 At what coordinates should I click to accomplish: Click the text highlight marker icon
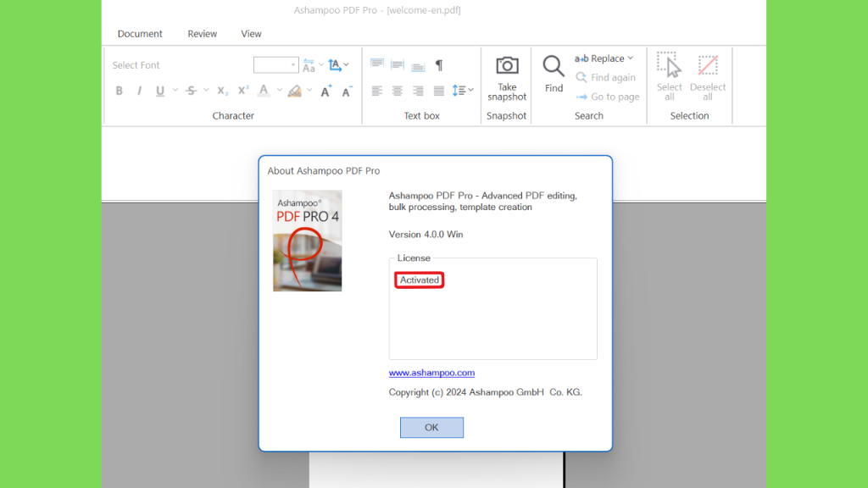point(295,91)
